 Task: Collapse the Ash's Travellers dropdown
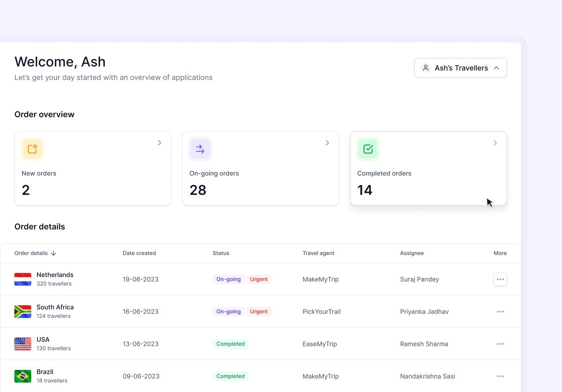click(496, 67)
